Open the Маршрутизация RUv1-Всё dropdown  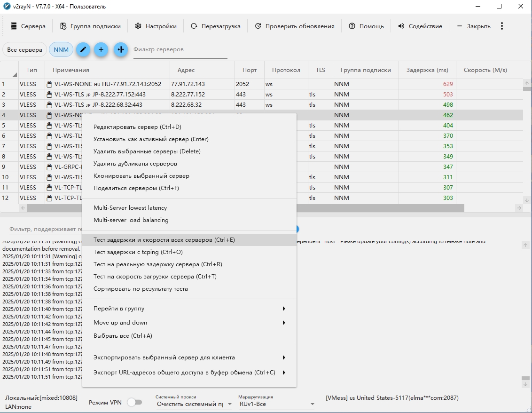pos(277,404)
